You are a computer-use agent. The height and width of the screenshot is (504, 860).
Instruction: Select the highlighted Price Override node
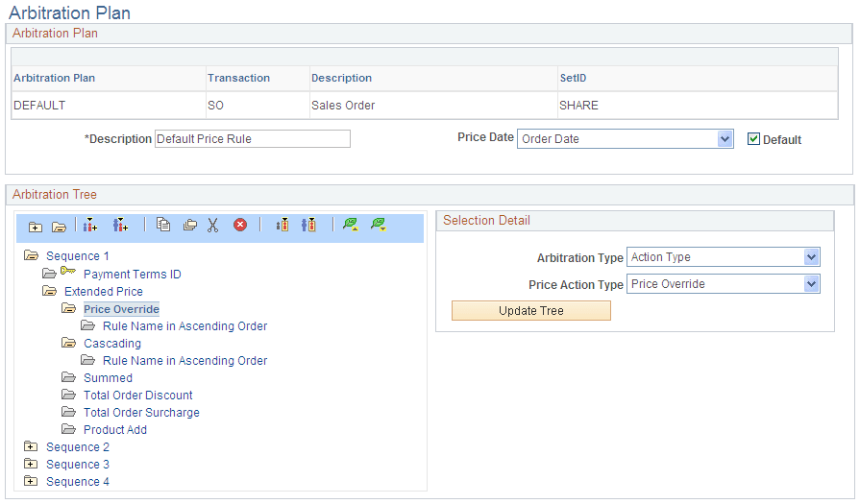tap(121, 309)
